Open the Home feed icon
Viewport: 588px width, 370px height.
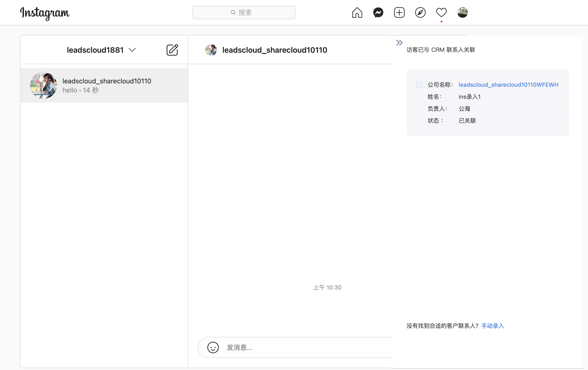click(x=357, y=12)
